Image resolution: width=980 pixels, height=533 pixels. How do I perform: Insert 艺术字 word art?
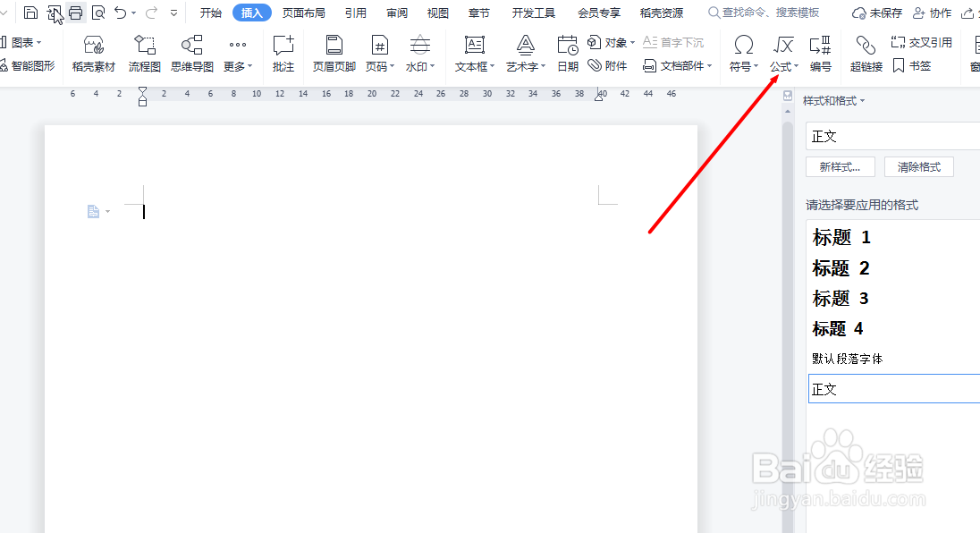pos(526,54)
